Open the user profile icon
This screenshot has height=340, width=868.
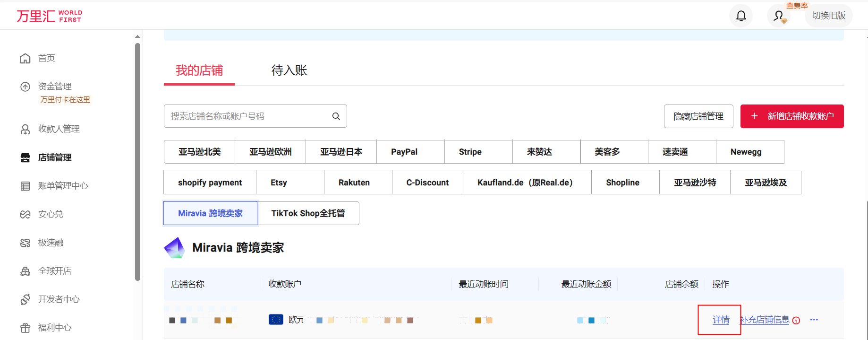point(779,16)
